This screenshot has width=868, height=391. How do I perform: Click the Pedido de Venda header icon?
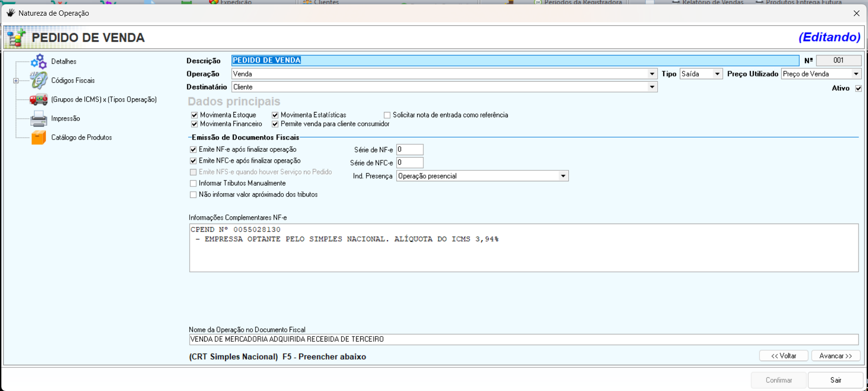coord(16,37)
